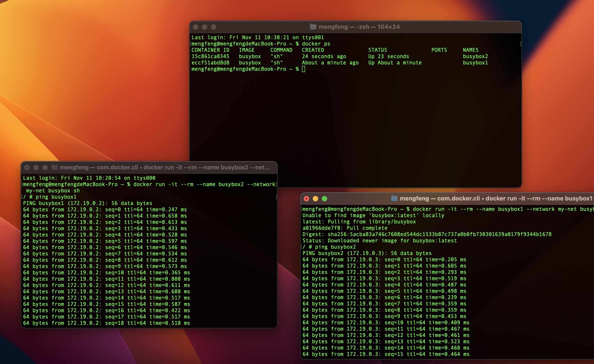Click 'Up About a minute' status
Screen dimensions: 594x364
tap(395, 62)
